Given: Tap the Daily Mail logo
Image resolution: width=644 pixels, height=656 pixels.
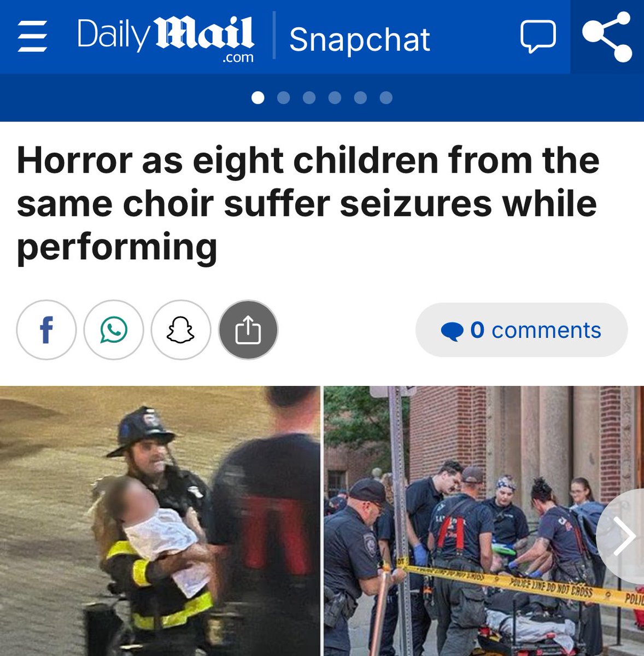Looking at the screenshot, I should click(x=166, y=39).
